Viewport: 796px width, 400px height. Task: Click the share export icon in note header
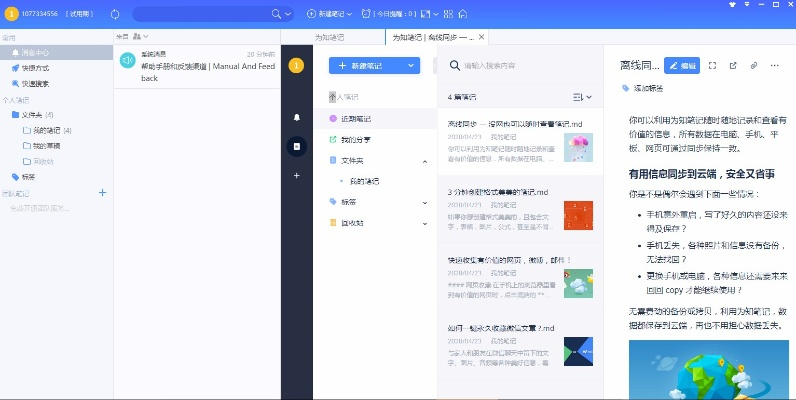click(733, 65)
